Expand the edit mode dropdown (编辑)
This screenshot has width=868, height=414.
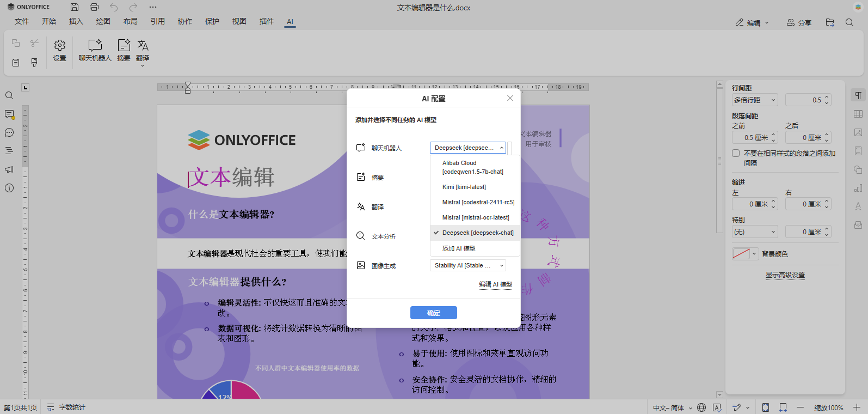click(x=752, y=22)
